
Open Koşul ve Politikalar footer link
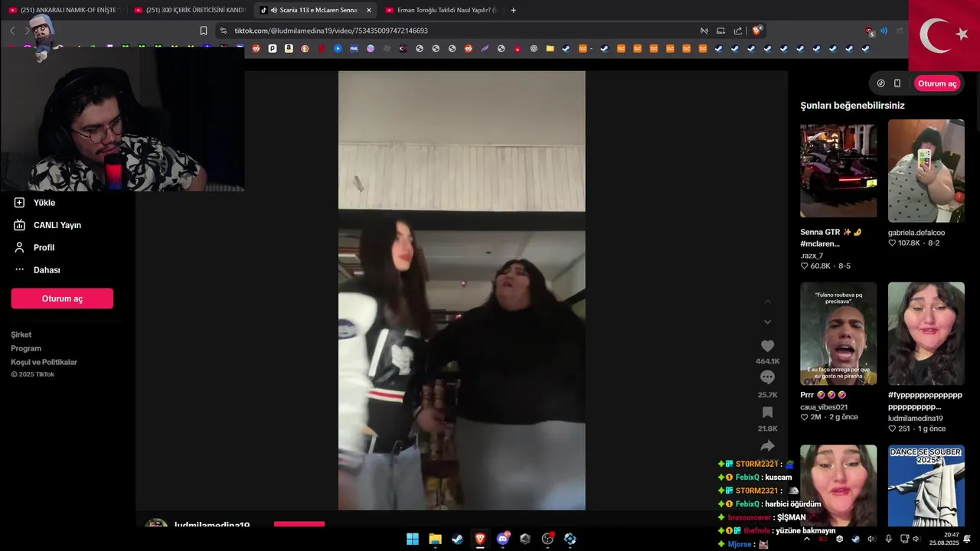tap(44, 362)
